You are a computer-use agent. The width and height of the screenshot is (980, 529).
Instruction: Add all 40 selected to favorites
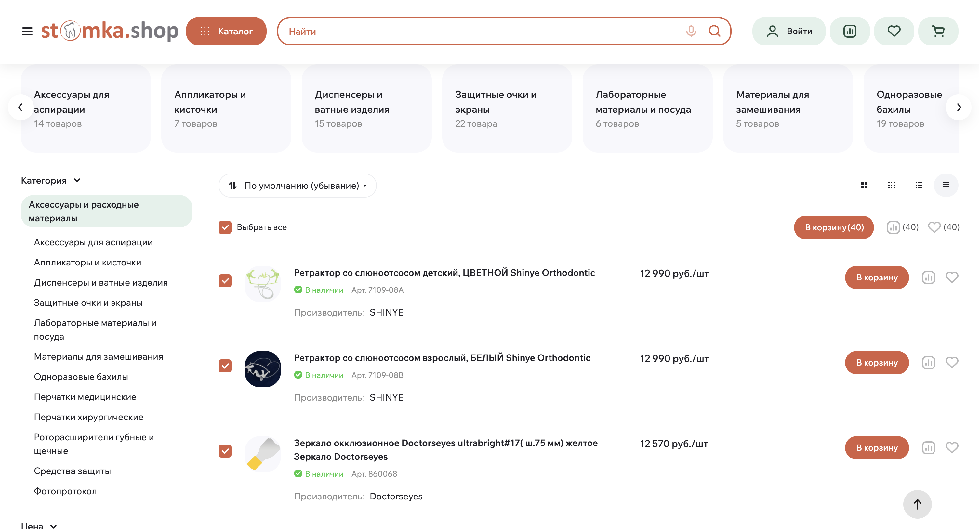point(944,227)
